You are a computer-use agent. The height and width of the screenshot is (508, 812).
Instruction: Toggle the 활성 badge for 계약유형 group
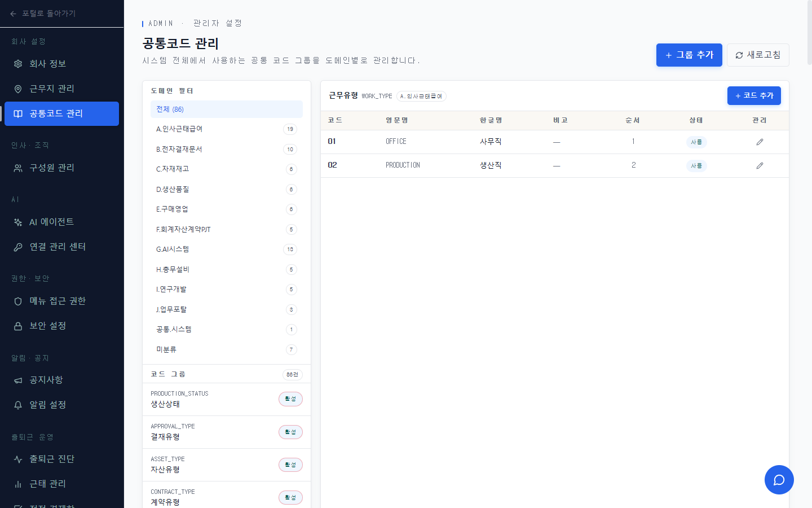pos(290,497)
